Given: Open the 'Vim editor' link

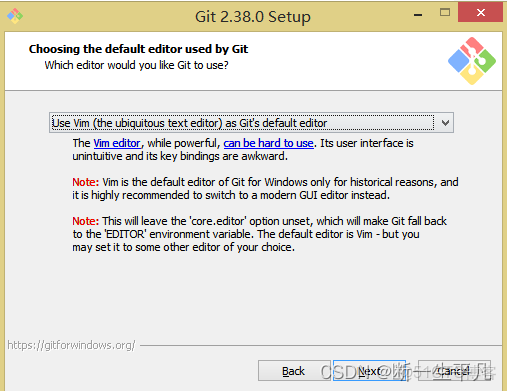Looking at the screenshot, I should (x=117, y=143).
